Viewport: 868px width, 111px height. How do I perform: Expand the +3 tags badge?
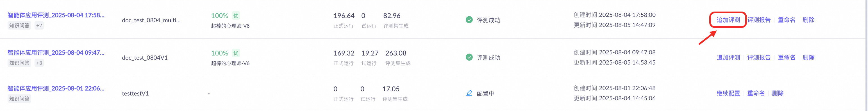[x=39, y=63]
